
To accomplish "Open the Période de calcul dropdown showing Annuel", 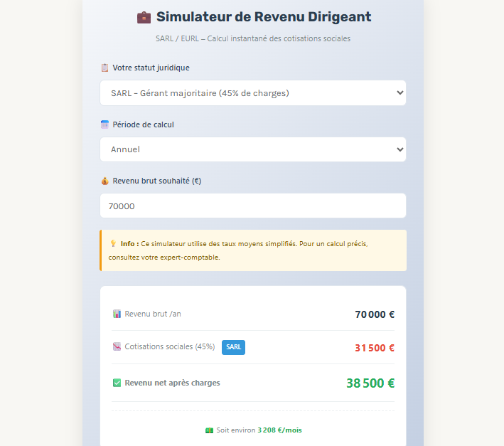I will tap(253, 149).
